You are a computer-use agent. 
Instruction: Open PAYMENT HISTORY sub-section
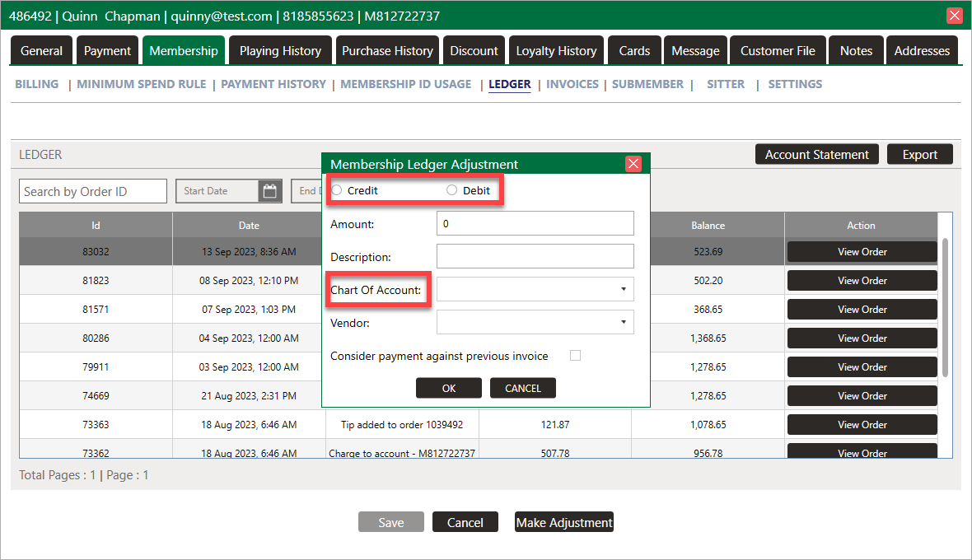(273, 84)
